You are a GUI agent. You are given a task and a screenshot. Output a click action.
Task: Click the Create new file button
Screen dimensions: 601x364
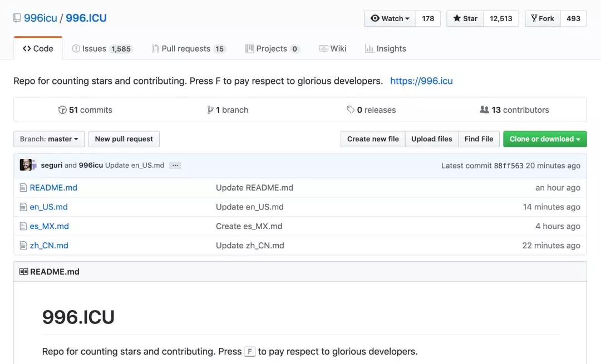(x=373, y=139)
